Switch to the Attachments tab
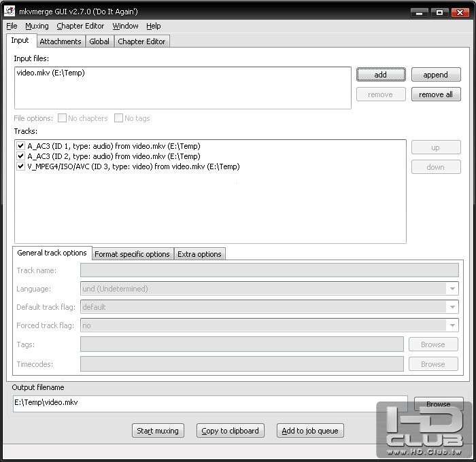This screenshot has height=462, width=476. point(61,41)
